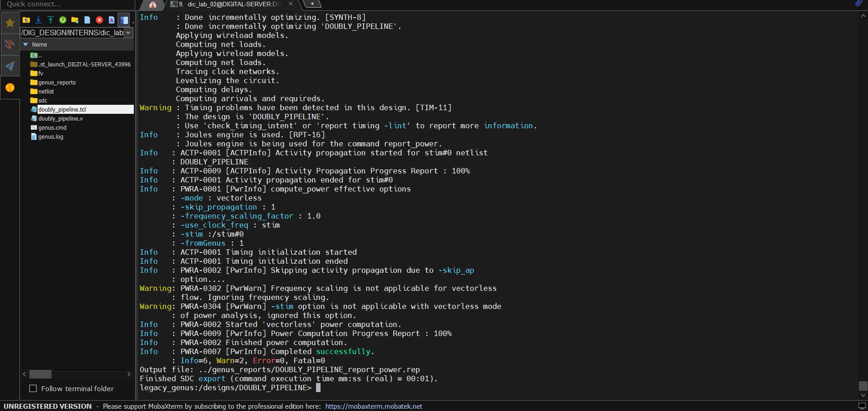Open the file editor tool (A icon)
Screen dimensions: 868x411
pos(112,20)
